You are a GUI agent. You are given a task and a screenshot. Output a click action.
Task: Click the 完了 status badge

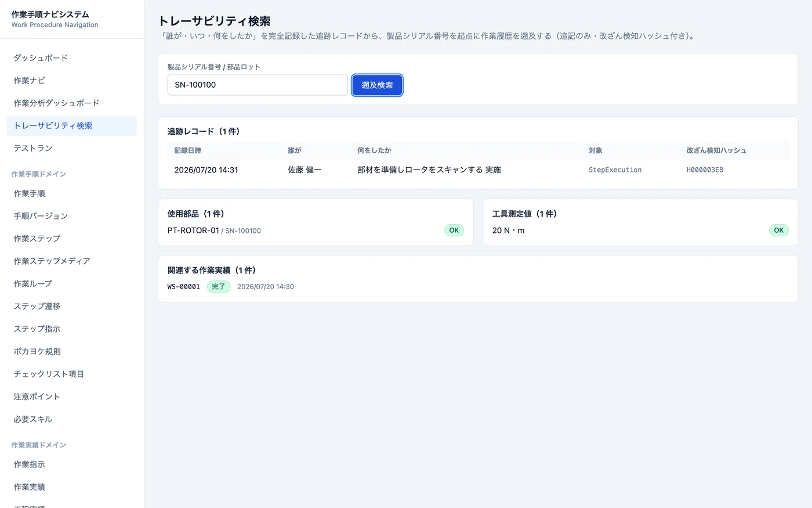[219, 287]
